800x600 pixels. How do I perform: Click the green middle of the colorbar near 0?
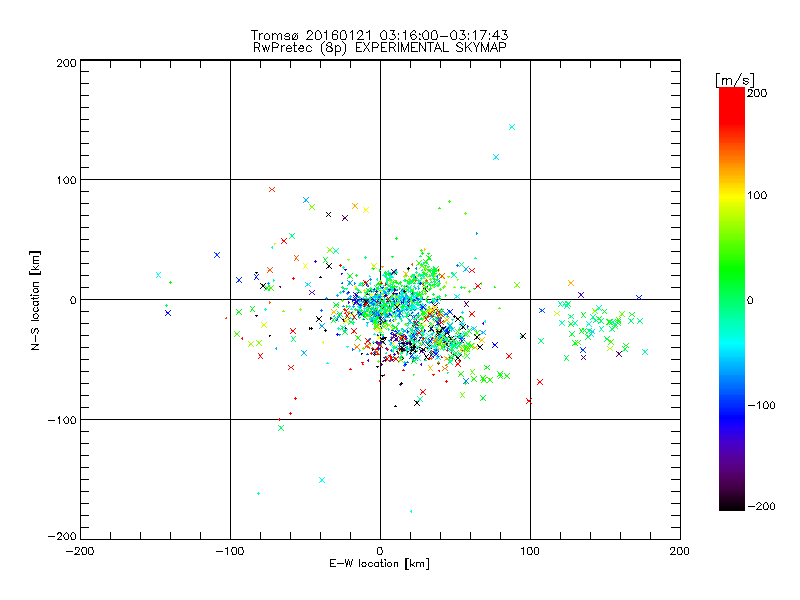pos(732,299)
